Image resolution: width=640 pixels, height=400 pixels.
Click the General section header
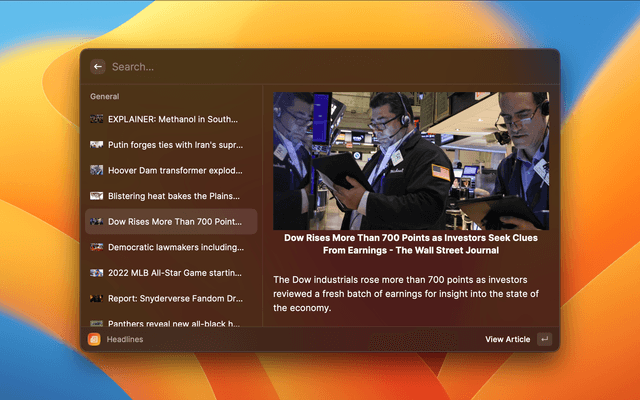click(105, 97)
